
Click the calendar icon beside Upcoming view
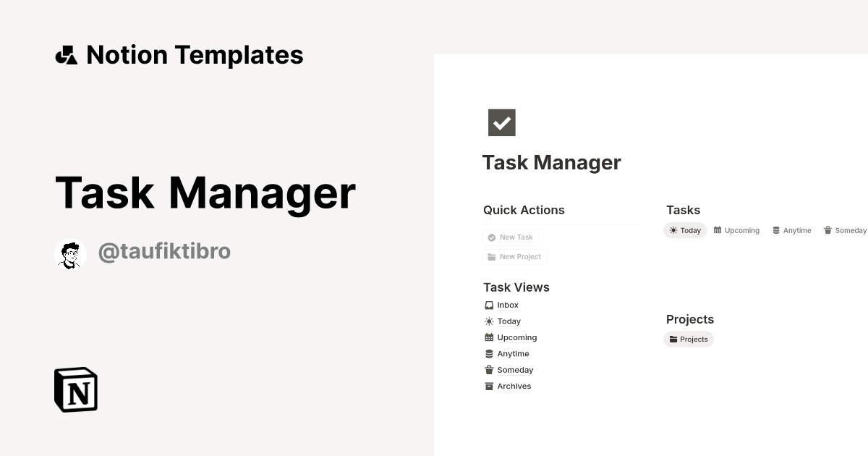[489, 337]
